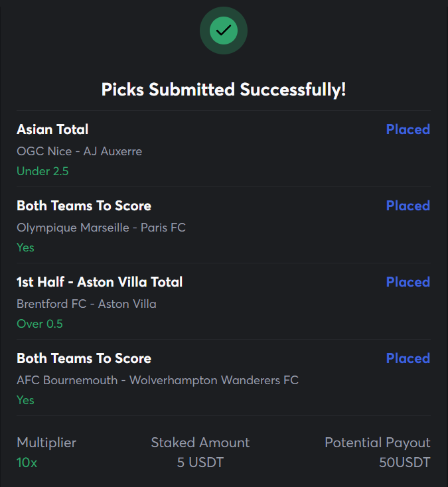Viewport: 448px width, 487px height.
Task: Click the green success checkmark icon
Action: click(x=224, y=31)
